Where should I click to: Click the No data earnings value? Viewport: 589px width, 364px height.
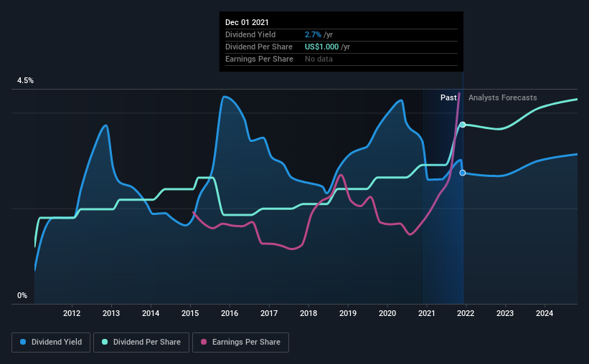(319, 59)
